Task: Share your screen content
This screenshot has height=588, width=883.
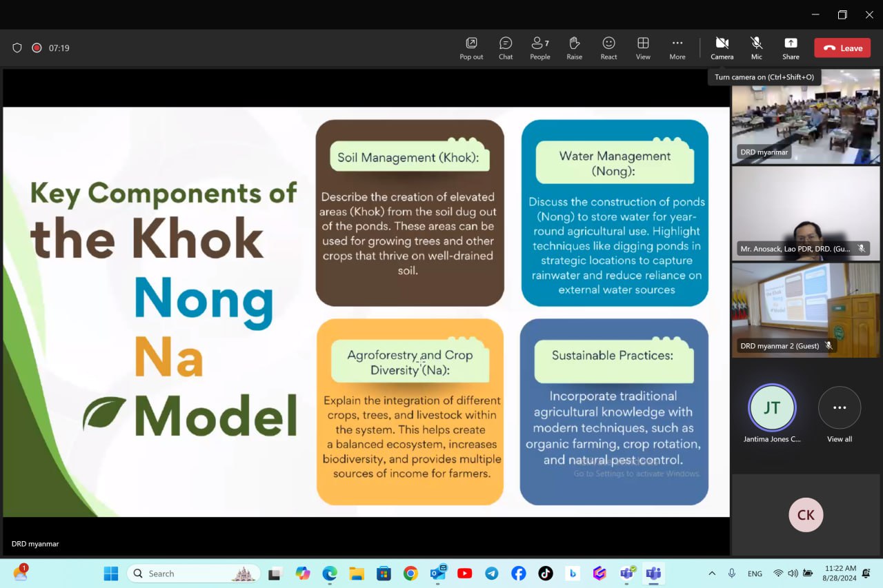Action: coord(791,48)
